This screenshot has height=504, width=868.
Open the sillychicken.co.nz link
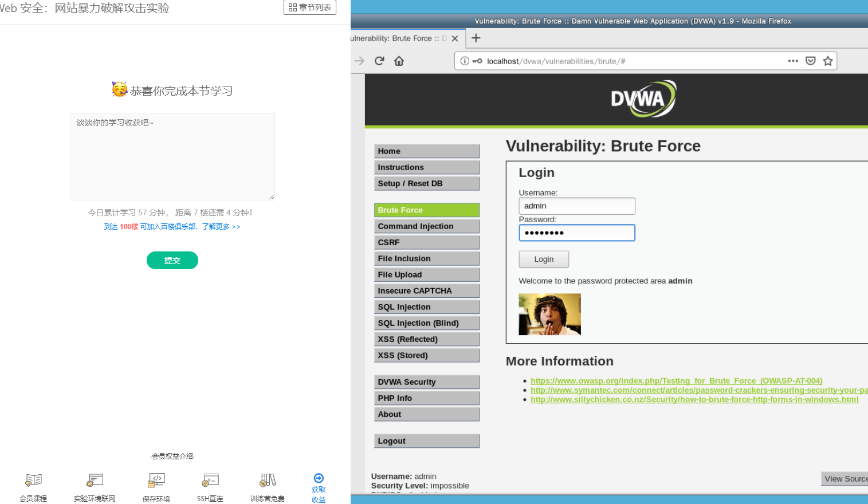click(694, 399)
